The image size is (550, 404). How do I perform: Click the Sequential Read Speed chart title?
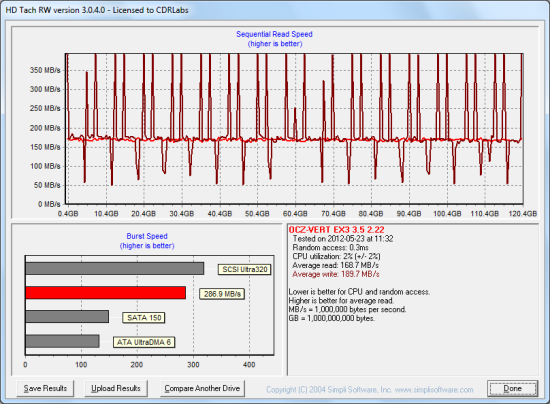tap(274, 34)
